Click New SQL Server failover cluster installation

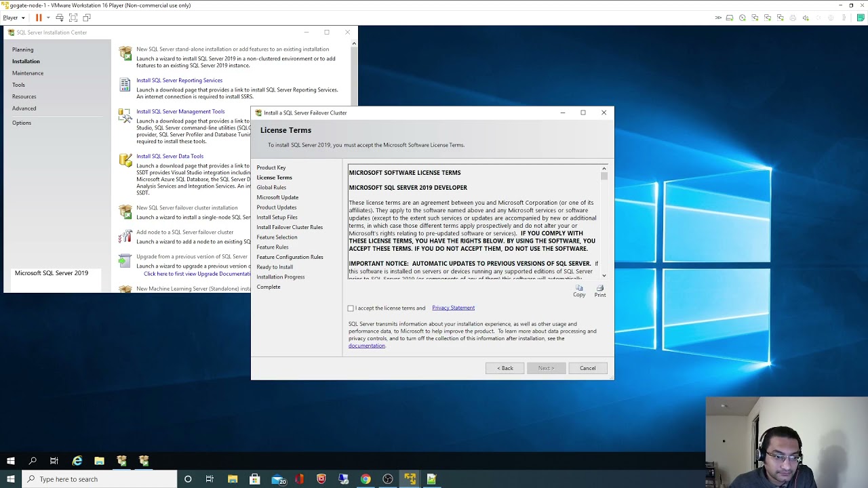[187, 207]
